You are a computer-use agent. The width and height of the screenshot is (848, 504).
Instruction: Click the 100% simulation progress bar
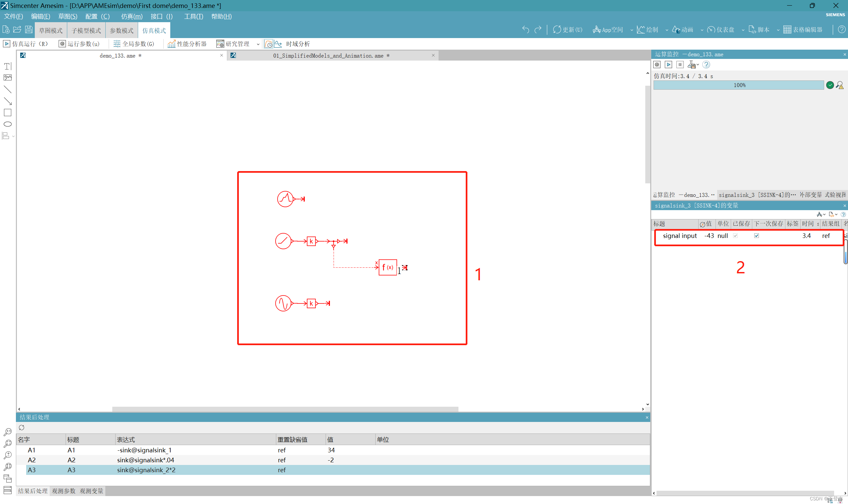pos(739,85)
